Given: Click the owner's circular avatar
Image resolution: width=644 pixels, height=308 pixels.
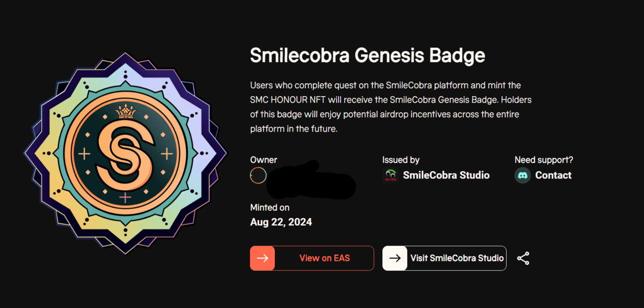Looking at the screenshot, I should click(x=258, y=175).
